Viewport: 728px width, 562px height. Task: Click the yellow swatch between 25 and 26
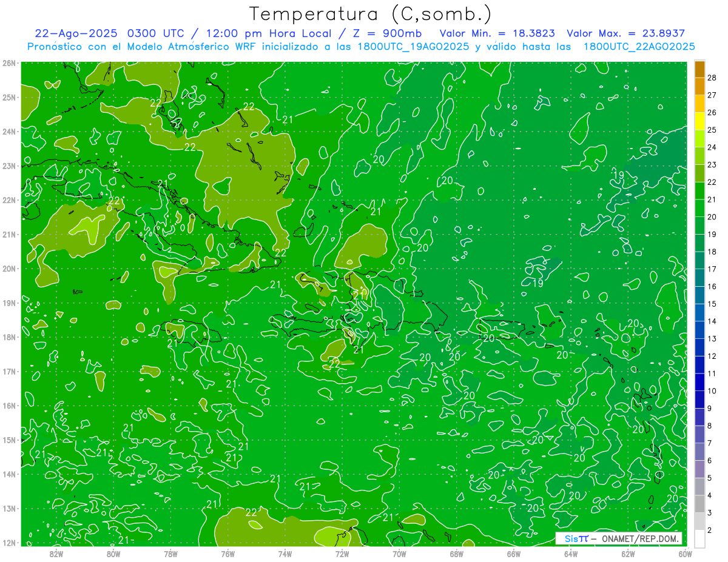(x=699, y=121)
